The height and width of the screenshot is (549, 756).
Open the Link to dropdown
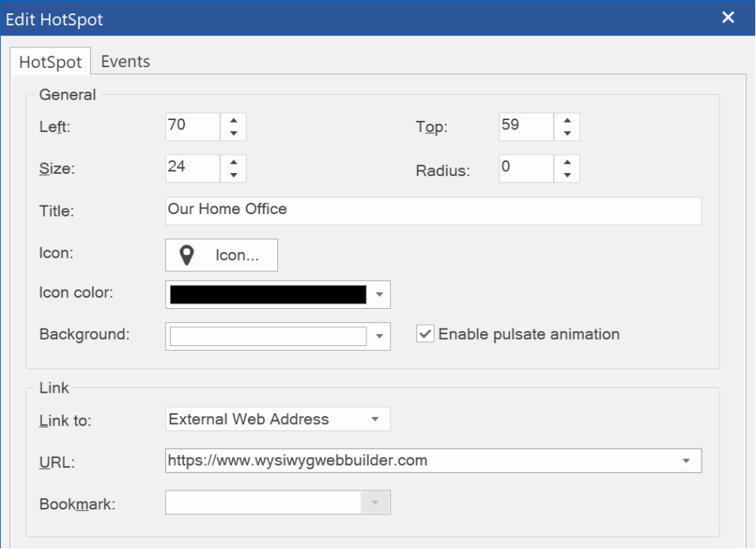pyautogui.click(x=375, y=419)
